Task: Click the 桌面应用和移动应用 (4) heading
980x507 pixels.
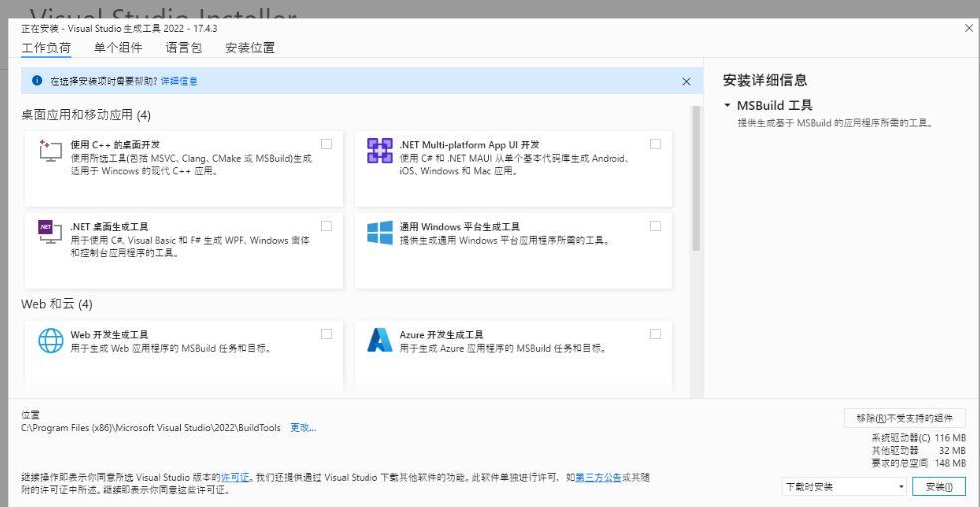Action: [x=87, y=115]
